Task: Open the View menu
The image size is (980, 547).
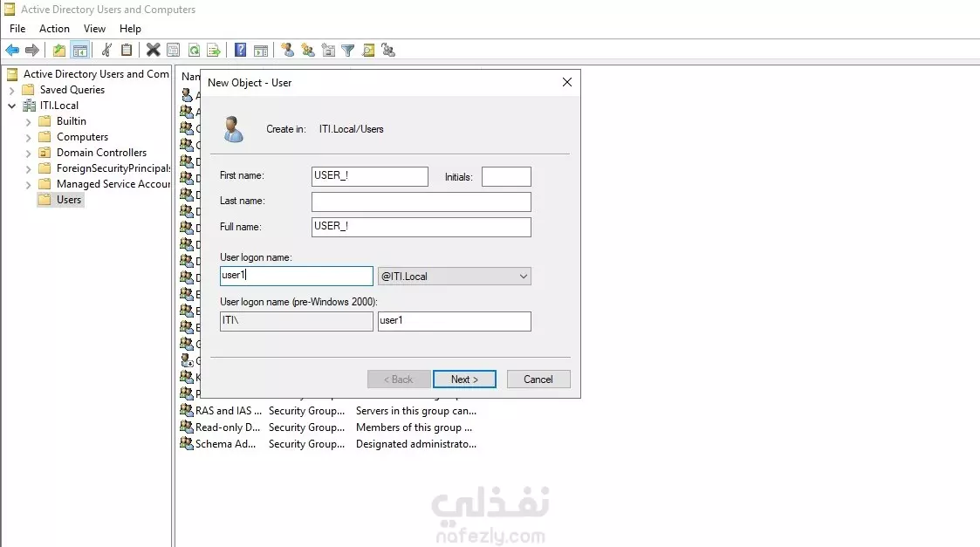Action: (94, 29)
